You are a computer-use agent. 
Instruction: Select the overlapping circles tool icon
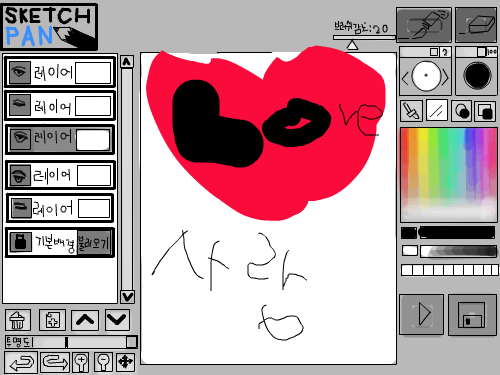point(462,111)
